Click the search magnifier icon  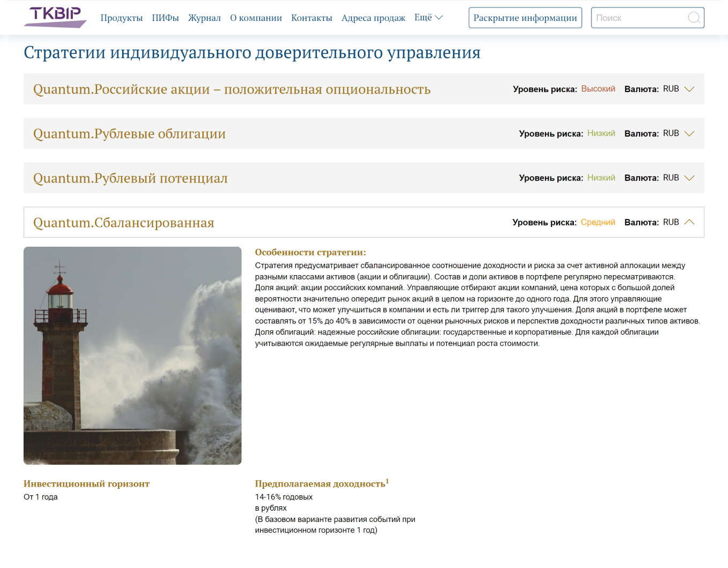(x=693, y=17)
